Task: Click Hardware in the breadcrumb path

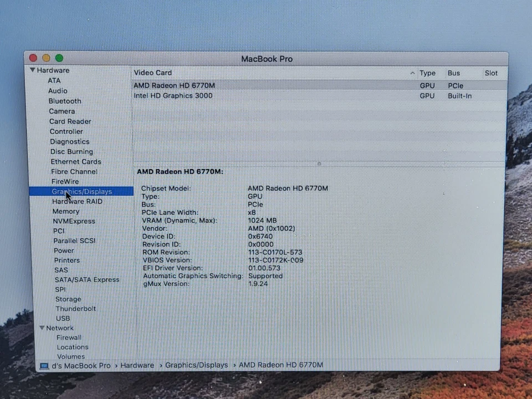Action: point(137,365)
